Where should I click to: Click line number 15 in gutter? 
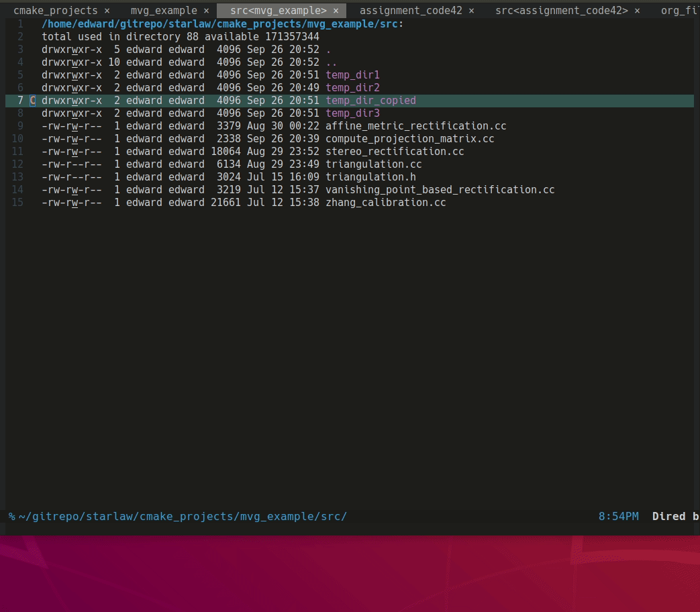click(17, 203)
